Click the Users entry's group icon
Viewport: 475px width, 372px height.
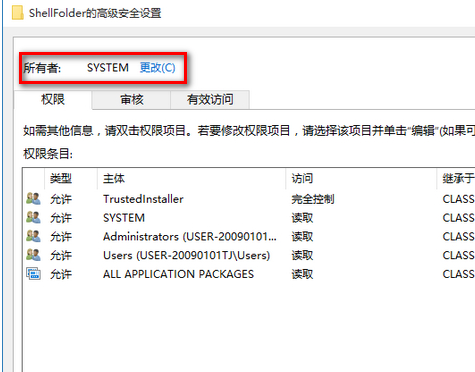click(x=33, y=255)
